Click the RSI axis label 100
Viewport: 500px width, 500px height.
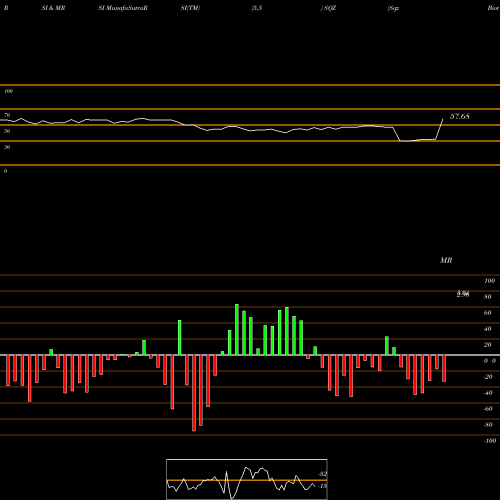(8, 91)
